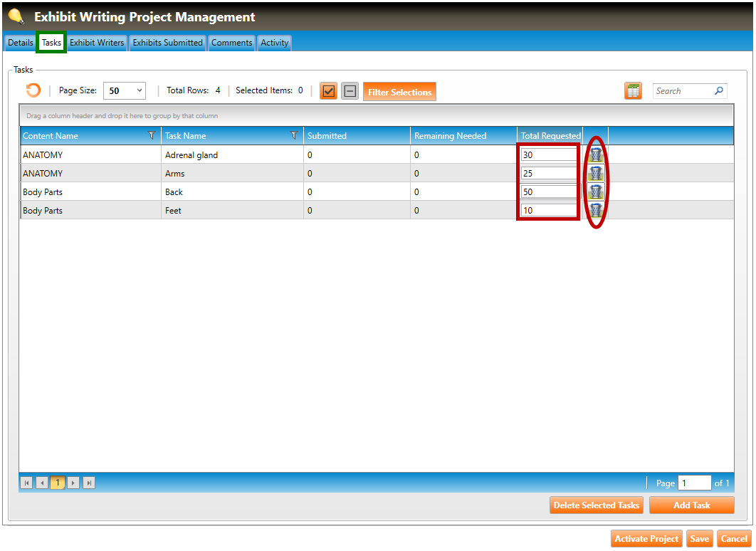Open the Exhibits Submitted tab

coord(167,43)
